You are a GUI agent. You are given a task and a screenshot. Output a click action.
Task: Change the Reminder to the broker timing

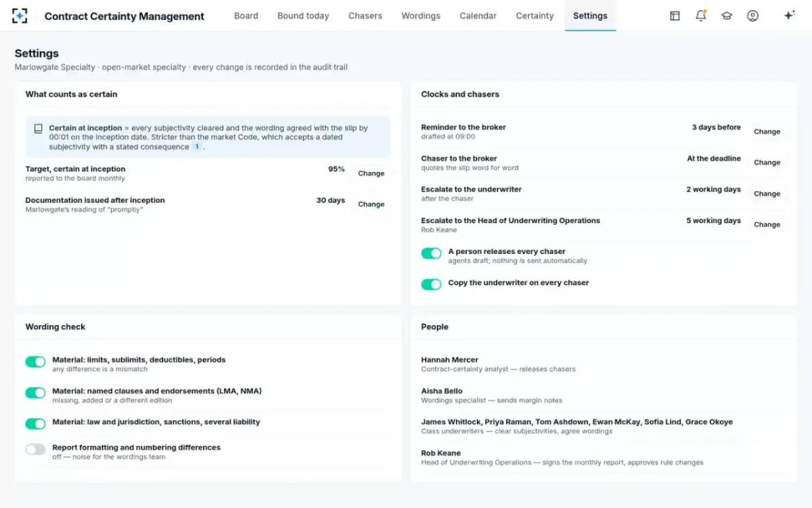tap(767, 131)
